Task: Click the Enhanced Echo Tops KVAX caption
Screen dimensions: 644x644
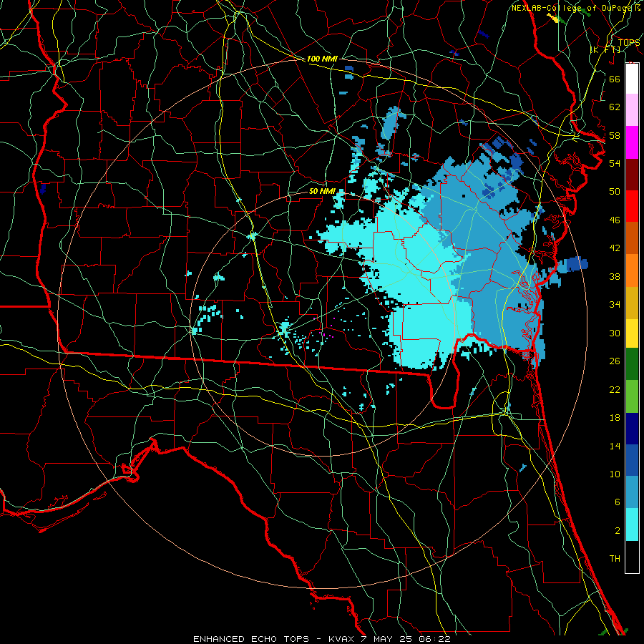Action: point(322,639)
